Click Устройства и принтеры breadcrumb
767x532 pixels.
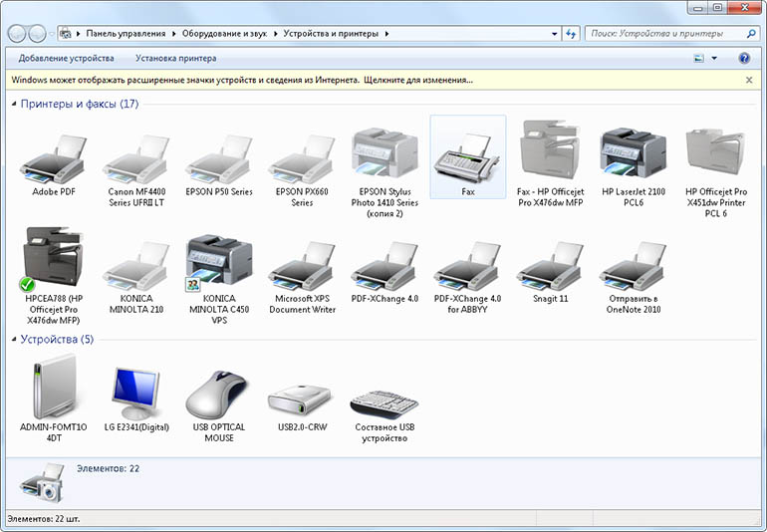[x=331, y=34]
